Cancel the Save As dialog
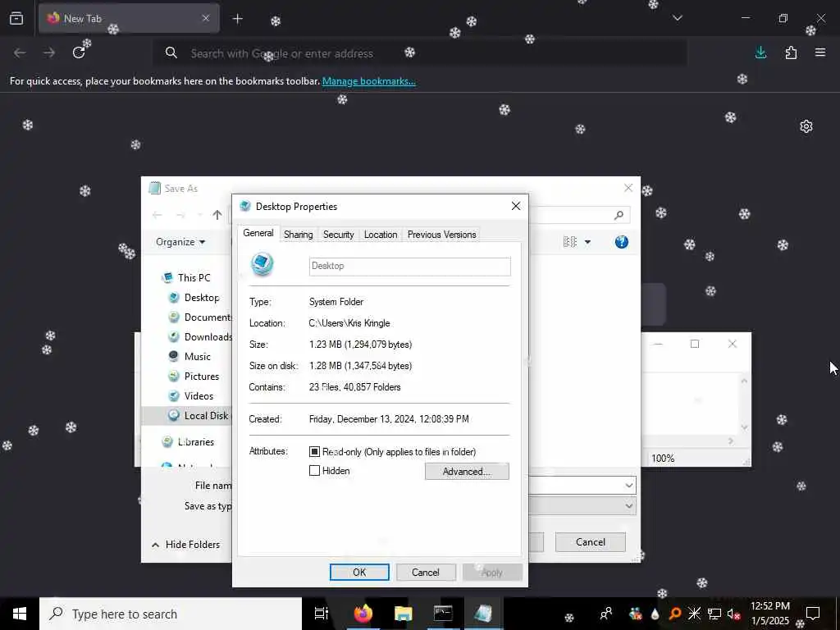Screen dimensions: 840x630 pos(590,542)
